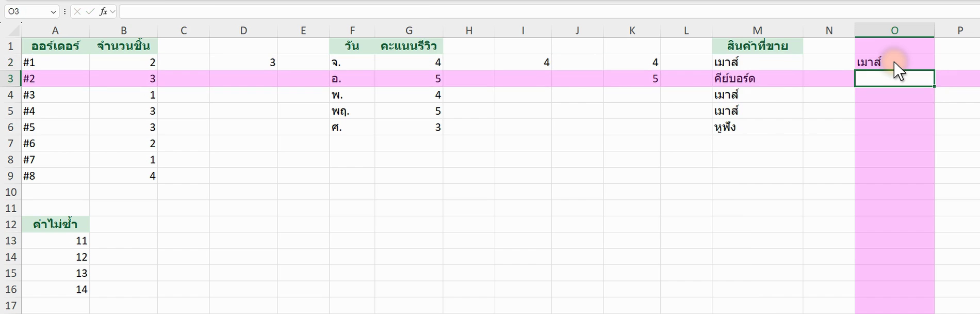The image size is (980, 314).
Task: Select column A header
Action: pyautogui.click(x=55, y=30)
